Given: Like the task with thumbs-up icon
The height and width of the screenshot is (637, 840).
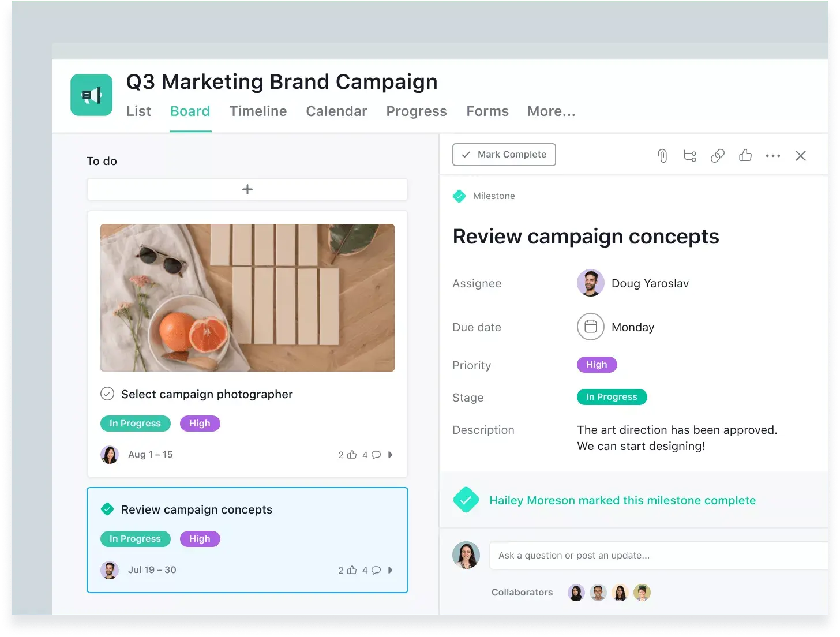Looking at the screenshot, I should click(x=745, y=155).
